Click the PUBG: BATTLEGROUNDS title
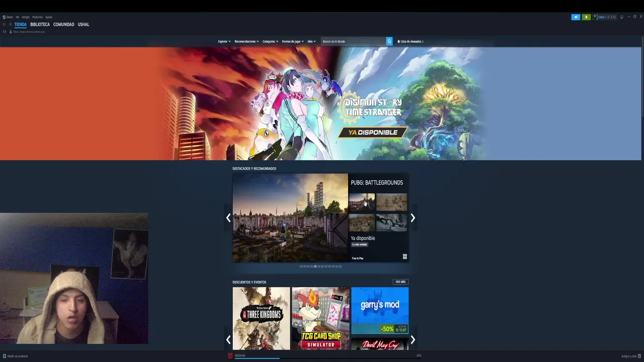The image size is (644, 362). tap(377, 183)
